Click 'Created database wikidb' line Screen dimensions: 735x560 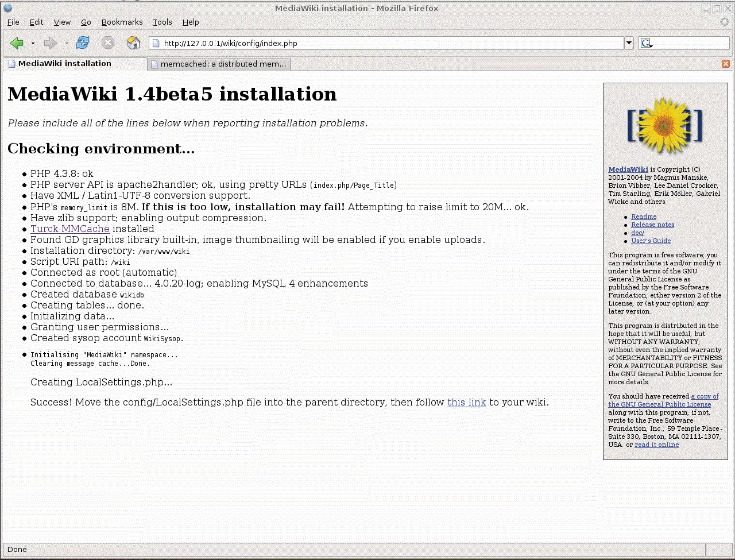(87, 294)
